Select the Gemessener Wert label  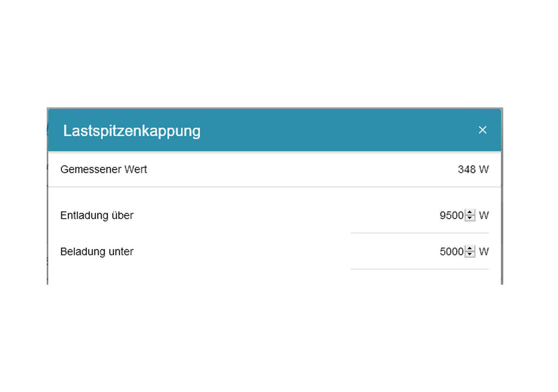(104, 169)
